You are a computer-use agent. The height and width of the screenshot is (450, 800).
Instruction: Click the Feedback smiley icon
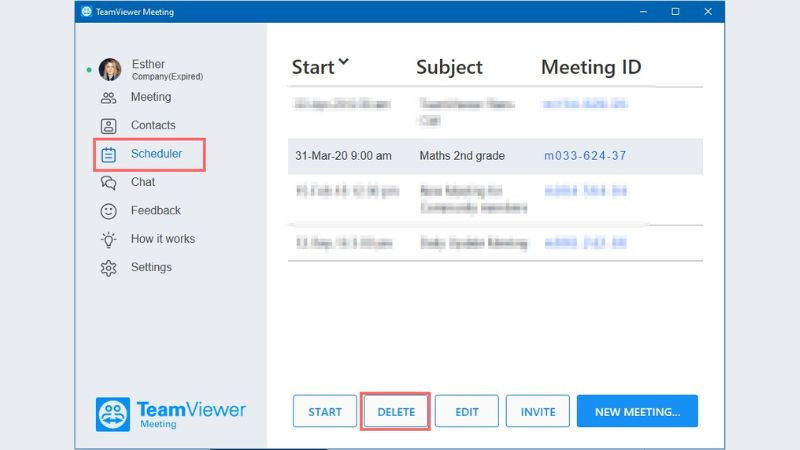108,211
